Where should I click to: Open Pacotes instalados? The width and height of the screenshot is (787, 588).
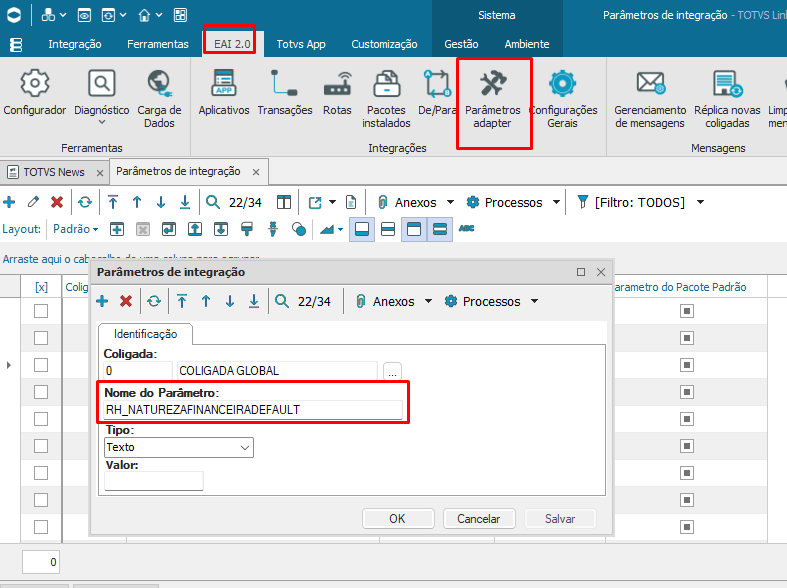386,99
